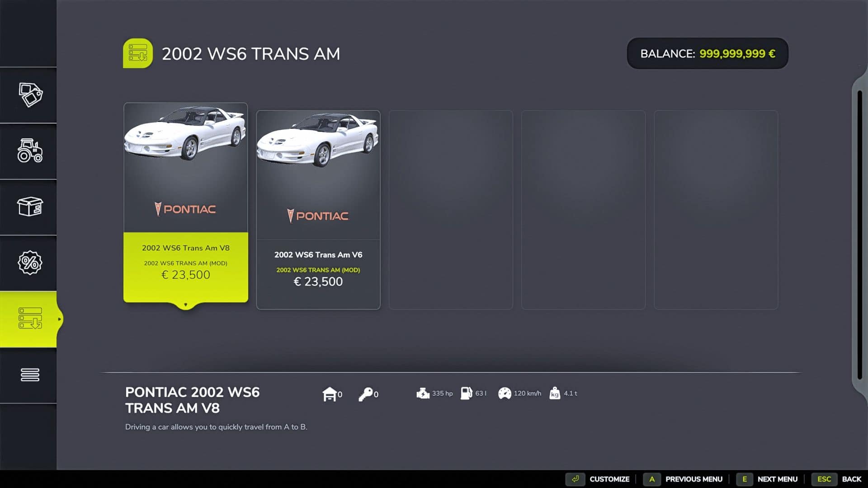The height and width of the screenshot is (488, 868).
Task: Click the speedometer icon at 120 km/h
Action: [x=505, y=394]
